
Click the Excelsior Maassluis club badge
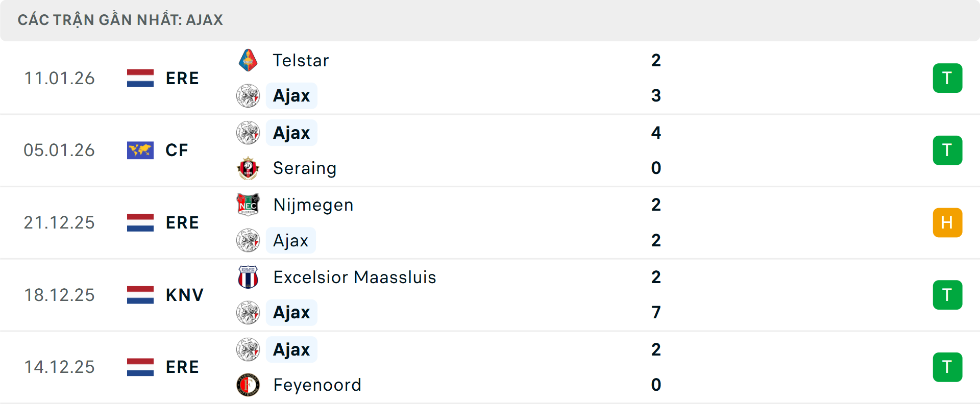pos(249,277)
